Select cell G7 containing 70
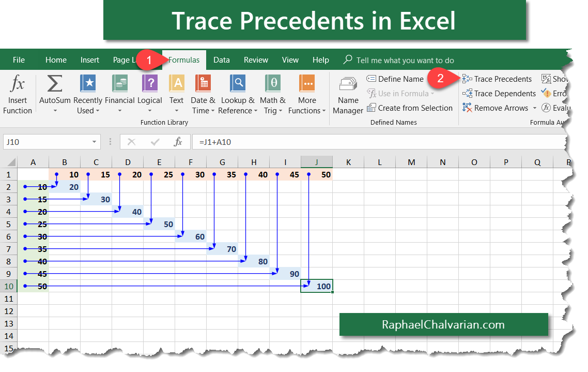This screenshot has width=588, height=372. pyautogui.click(x=222, y=249)
